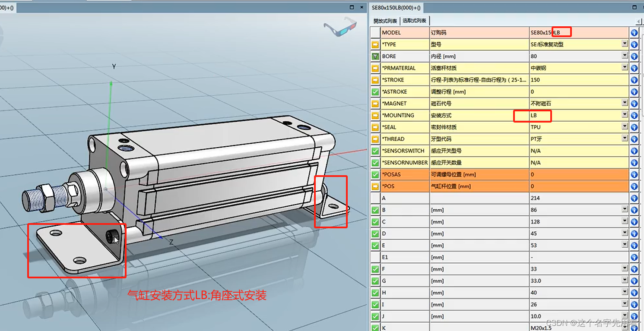
Task: Click yellow arrow icon beside TYPE
Action: 375,44
